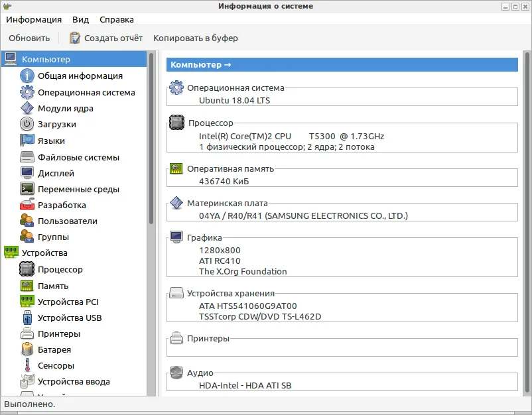Viewport: 532px width, 415px height.
Task: Click the Память RAM icon in sidebar
Action: (x=27, y=286)
